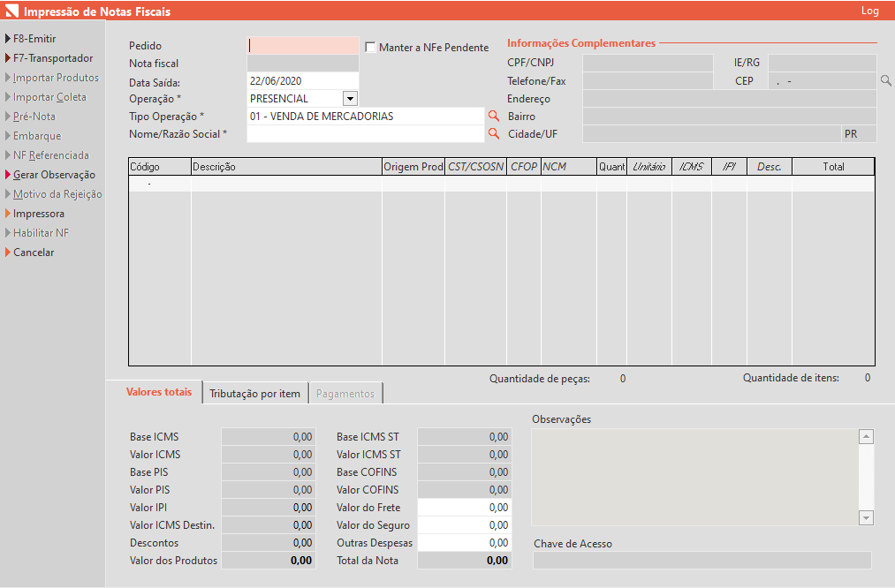Click the IE/RG field
This screenshot has height=588, width=895.
click(x=823, y=63)
